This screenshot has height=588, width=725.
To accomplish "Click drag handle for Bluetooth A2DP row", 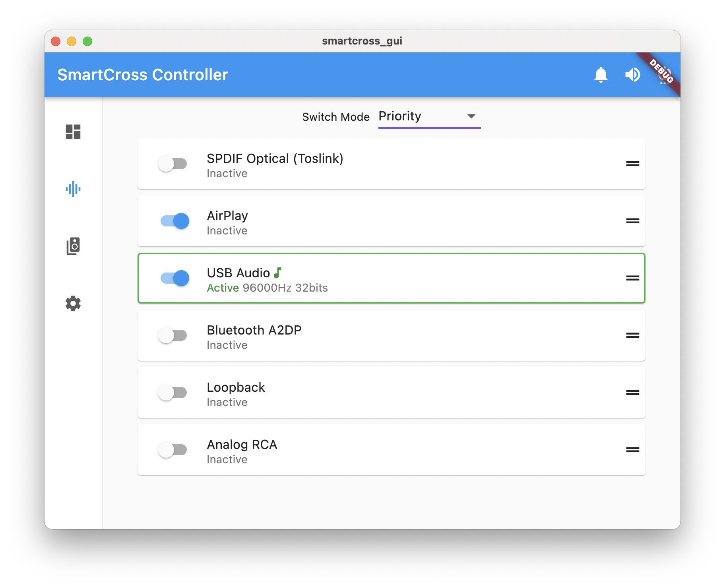I will (633, 335).
